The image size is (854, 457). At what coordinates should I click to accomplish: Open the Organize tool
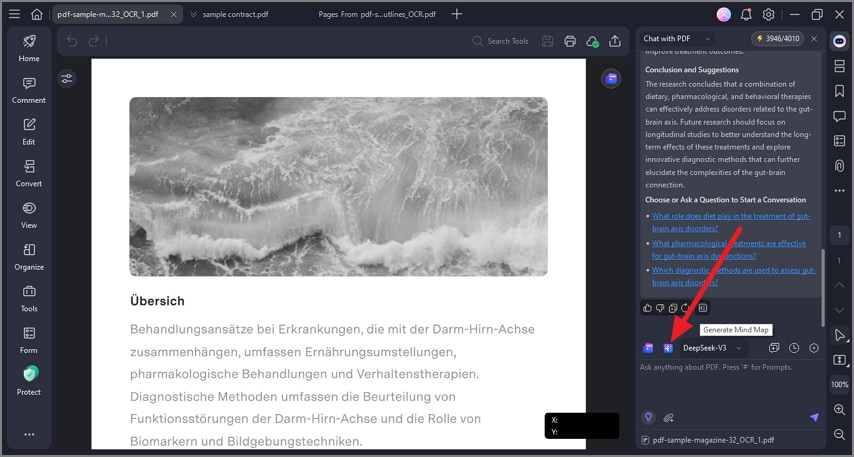pos(29,257)
